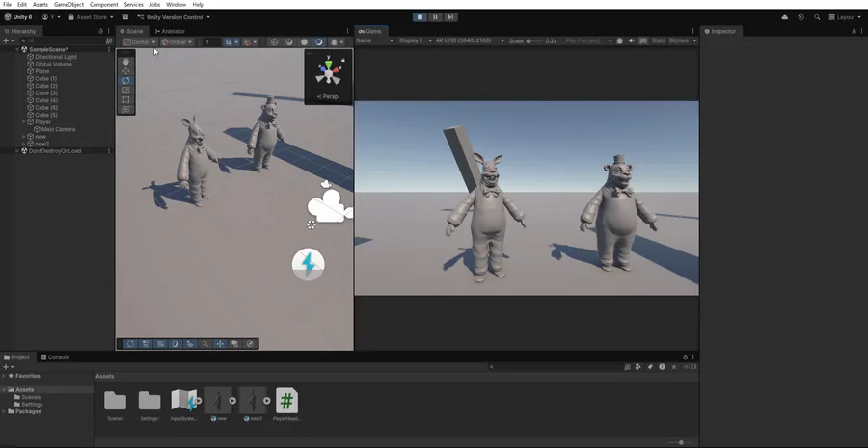Viewport: 868px width, 448px height.
Task: Toggle the Scene gizmo lock icon
Action: pyautogui.click(x=343, y=60)
